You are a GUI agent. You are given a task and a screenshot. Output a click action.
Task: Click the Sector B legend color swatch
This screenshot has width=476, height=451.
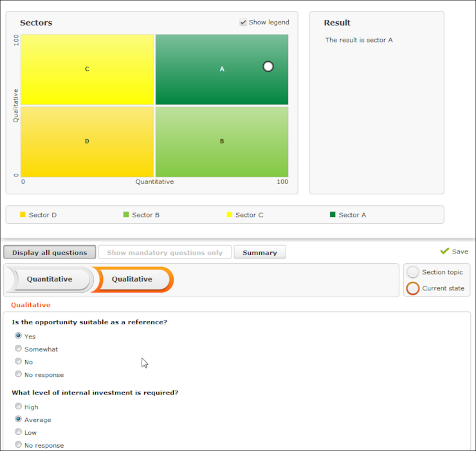tap(126, 214)
